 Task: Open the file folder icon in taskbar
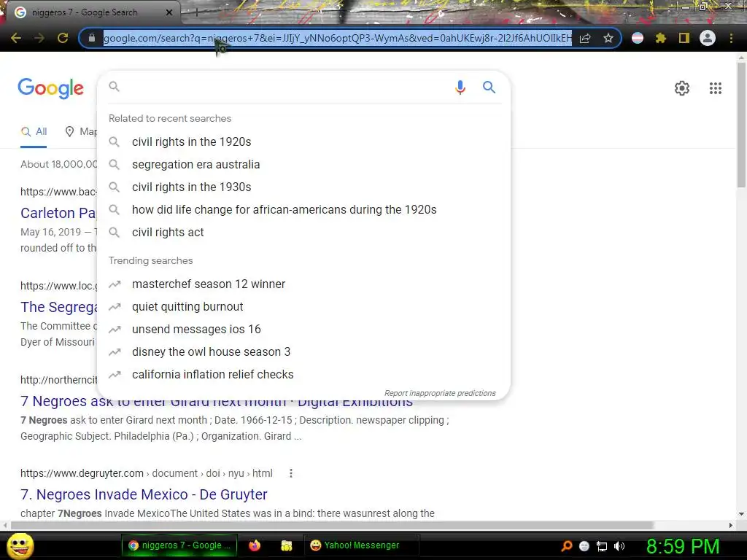[286, 545]
